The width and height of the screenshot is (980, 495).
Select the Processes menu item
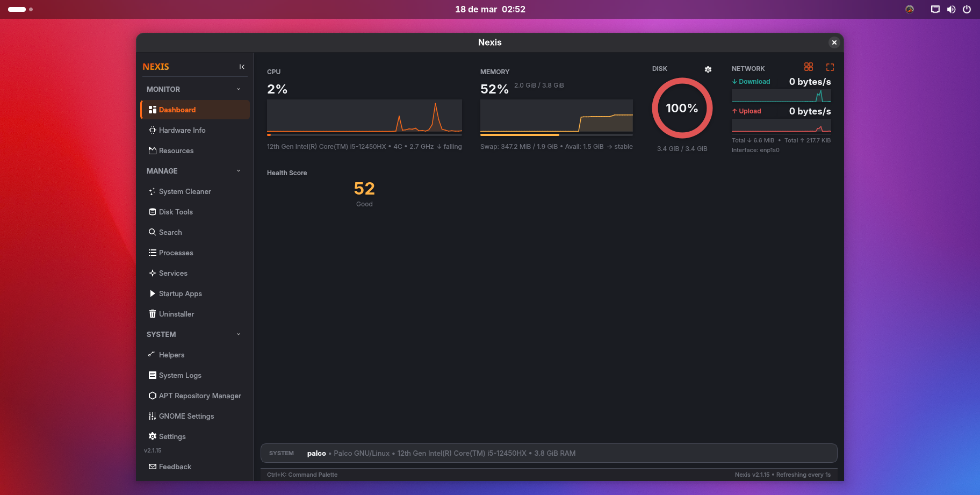(x=176, y=253)
